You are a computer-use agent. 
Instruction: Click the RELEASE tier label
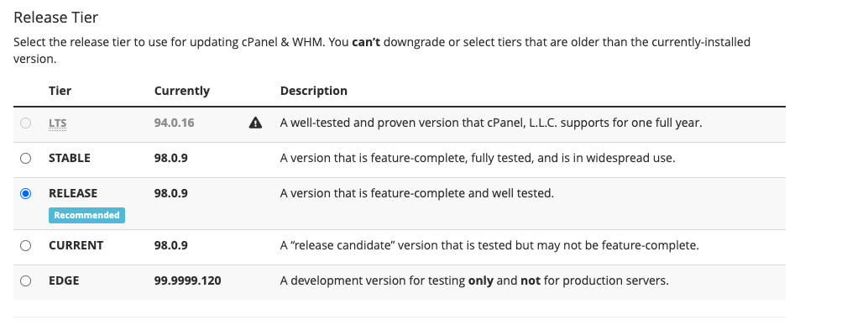pos(73,193)
